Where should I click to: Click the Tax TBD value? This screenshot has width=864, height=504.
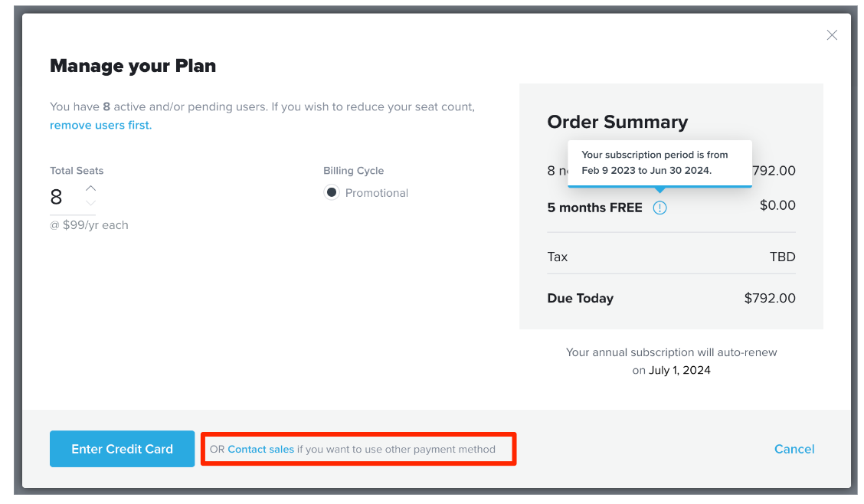pyautogui.click(x=783, y=257)
